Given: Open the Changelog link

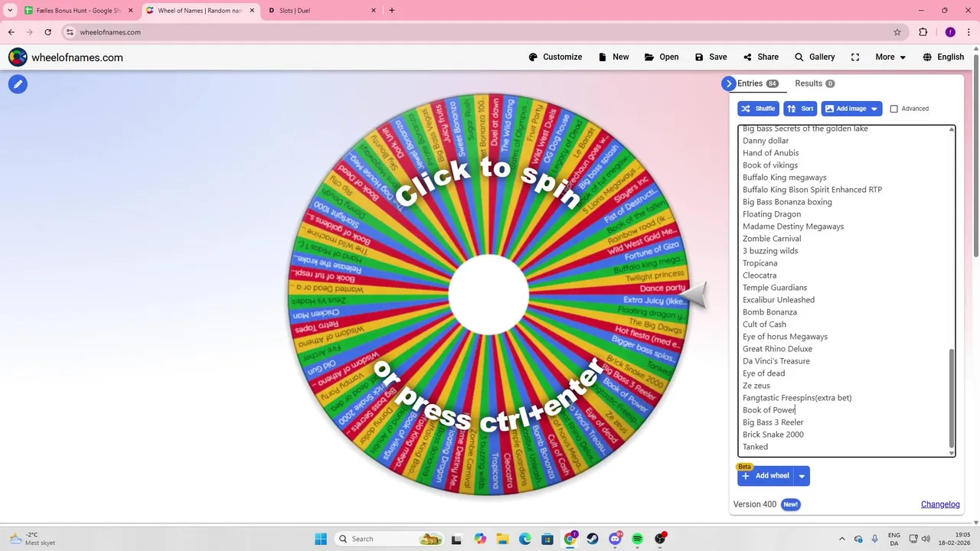Looking at the screenshot, I should (940, 504).
